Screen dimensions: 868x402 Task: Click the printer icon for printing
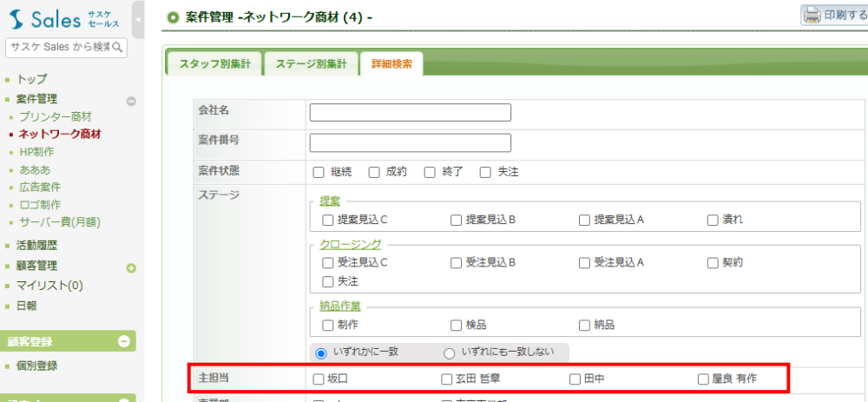pyautogui.click(x=812, y=15)
